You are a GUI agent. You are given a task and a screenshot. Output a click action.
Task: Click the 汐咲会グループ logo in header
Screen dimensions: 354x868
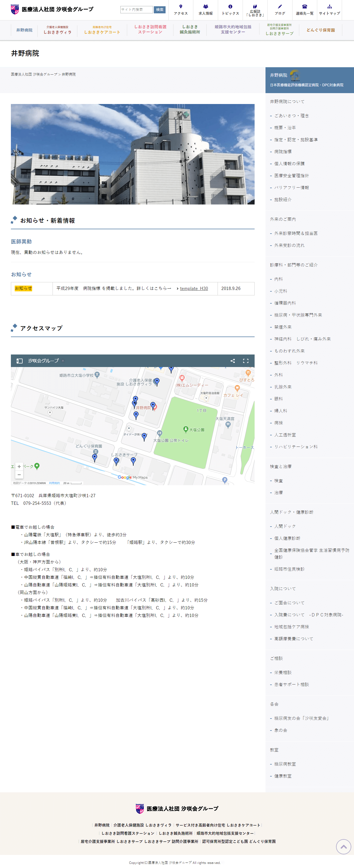52,10
